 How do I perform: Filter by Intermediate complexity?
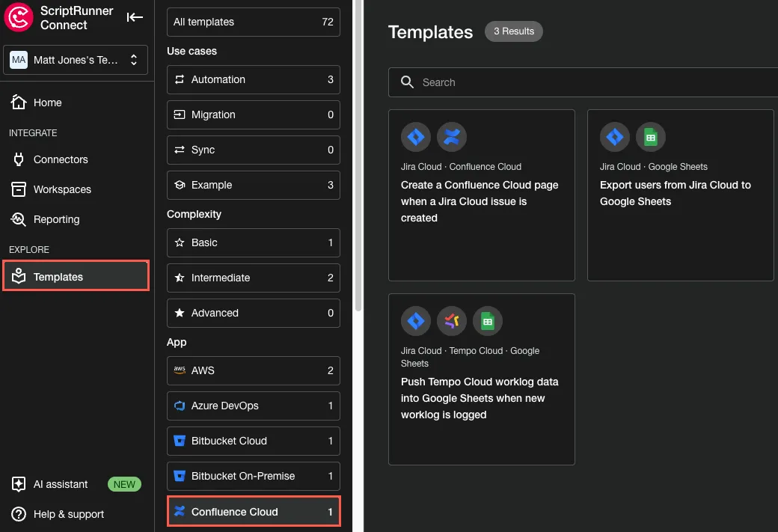[254, 278]
